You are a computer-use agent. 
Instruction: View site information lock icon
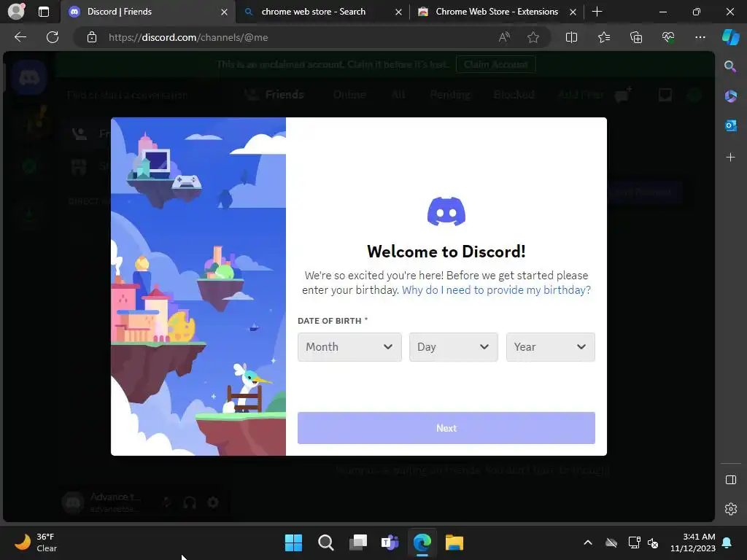[x=92, y=37]
